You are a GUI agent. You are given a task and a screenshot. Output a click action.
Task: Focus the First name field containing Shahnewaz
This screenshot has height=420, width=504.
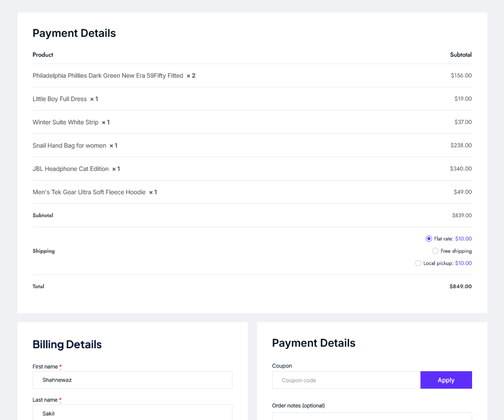coord(132,380)
